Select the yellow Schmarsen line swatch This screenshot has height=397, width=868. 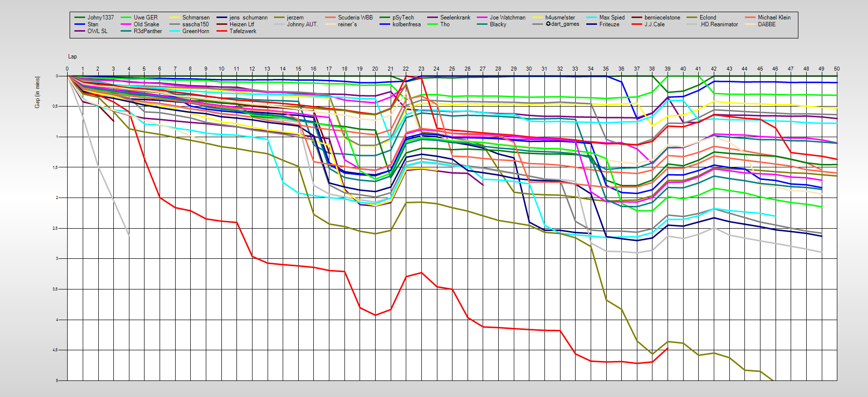pos(175,18)
